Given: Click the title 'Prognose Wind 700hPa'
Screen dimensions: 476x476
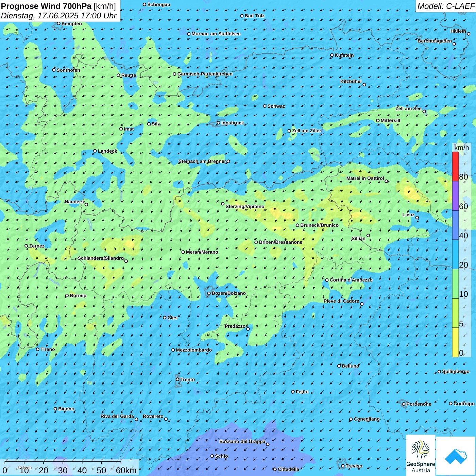Looking at the screenshot, I should (47, 6).
